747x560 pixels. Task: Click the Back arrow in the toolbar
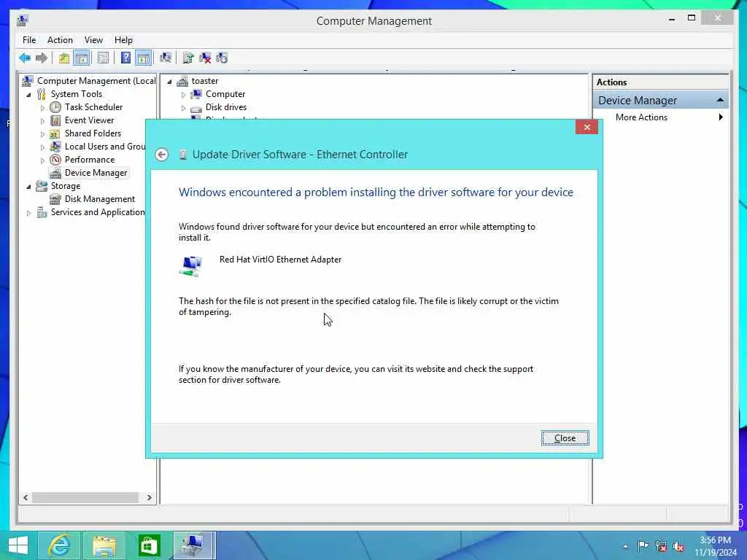25,58
